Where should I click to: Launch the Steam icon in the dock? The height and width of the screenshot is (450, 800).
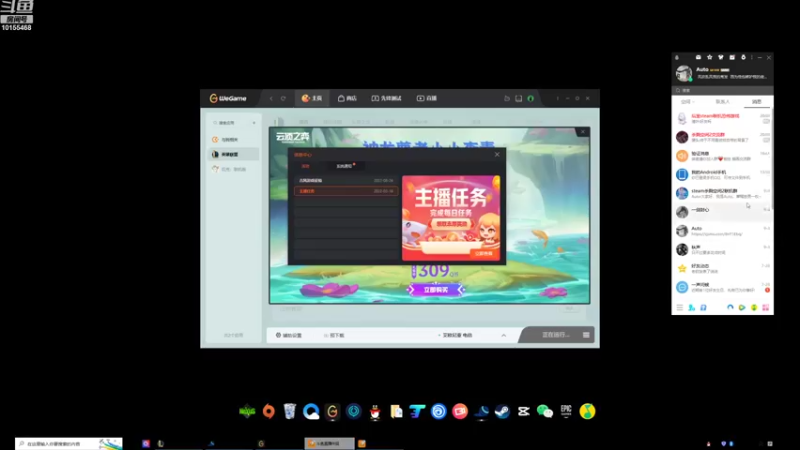point(503,411)
